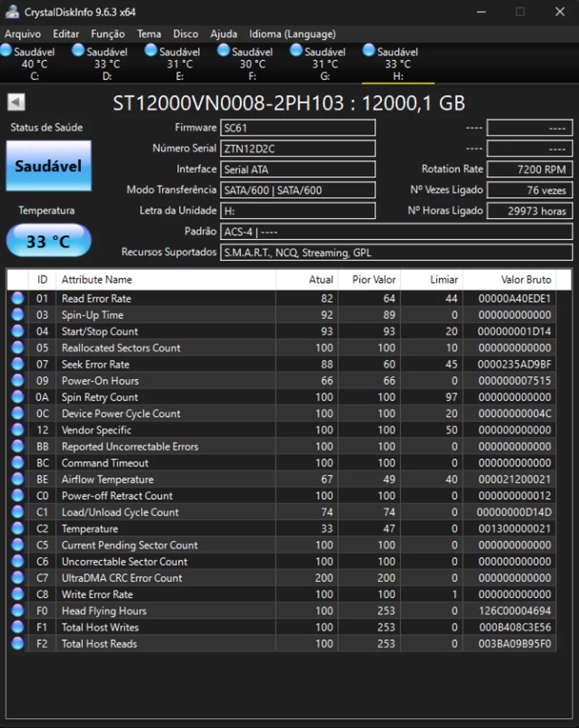The width and height of the screenshot is (579, 728).
Task: Click the raw value 000021200021
Action: 515,479
